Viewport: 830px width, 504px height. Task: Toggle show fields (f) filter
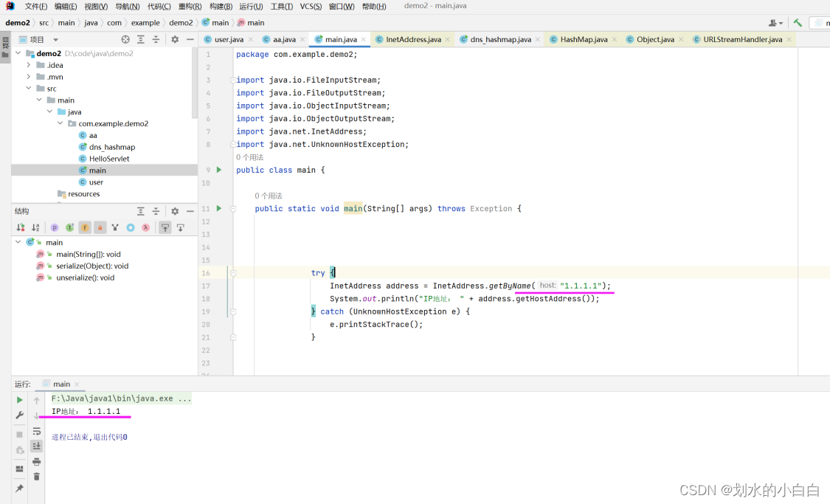click(x=85, y=227)
